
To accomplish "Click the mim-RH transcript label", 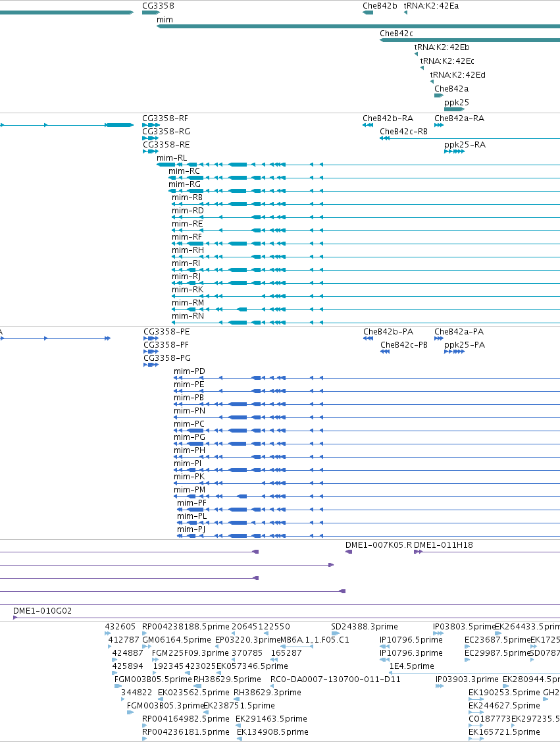I will coord(188,250).
